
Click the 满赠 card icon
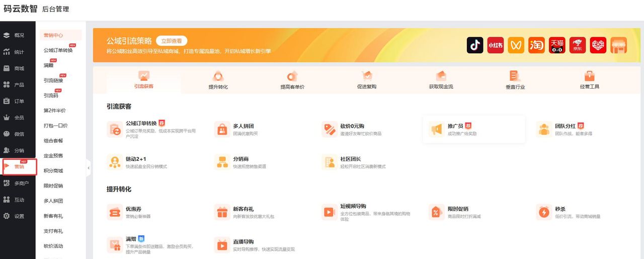115,245
